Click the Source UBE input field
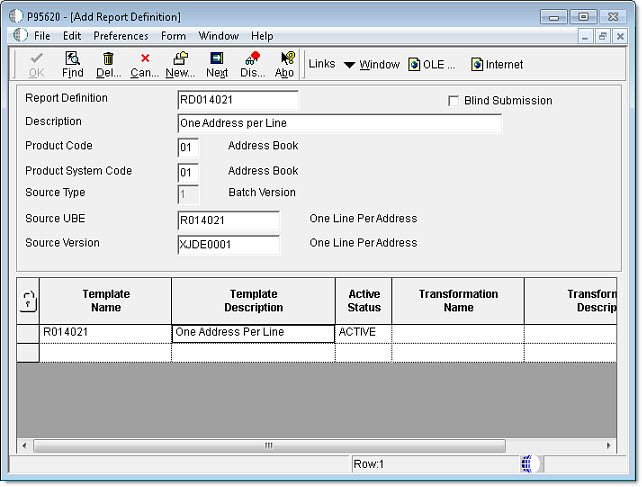642x487 pixels. click(228, 220)
